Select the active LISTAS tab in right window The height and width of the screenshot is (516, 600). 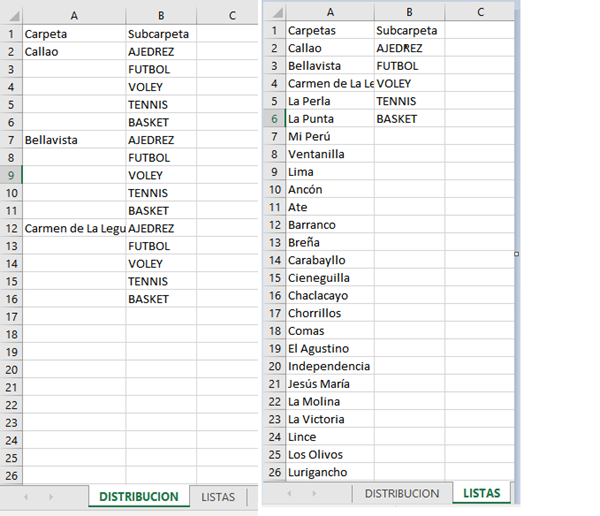481,493
